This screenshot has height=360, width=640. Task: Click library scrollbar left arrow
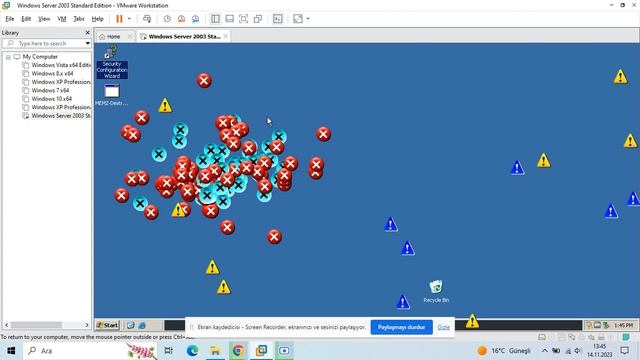(7, 325)
